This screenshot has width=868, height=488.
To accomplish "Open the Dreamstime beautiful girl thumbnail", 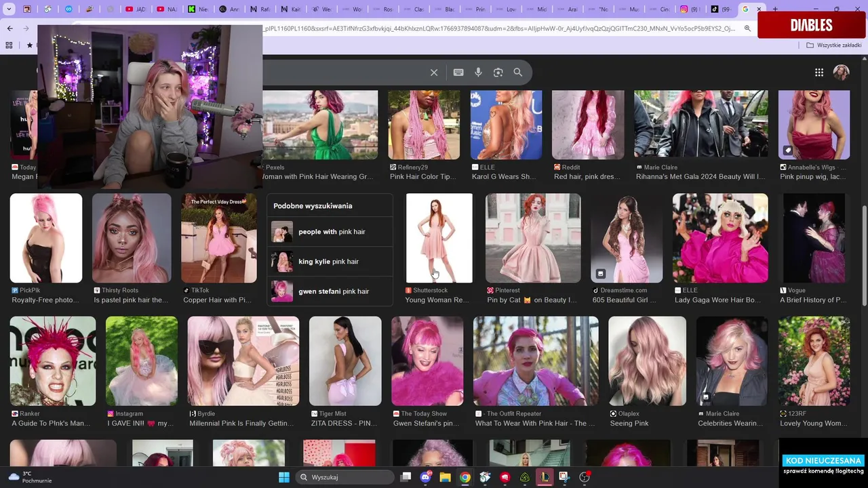I will (627, 238).
